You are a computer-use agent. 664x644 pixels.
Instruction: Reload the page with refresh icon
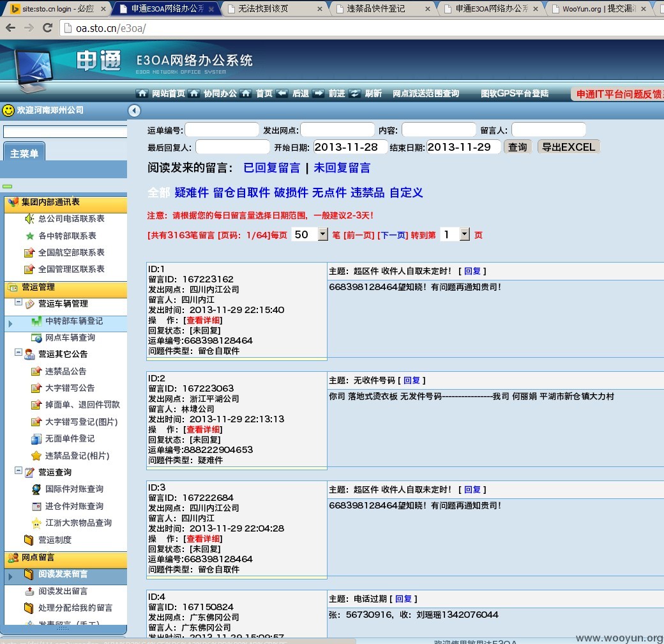pos(47,28)
